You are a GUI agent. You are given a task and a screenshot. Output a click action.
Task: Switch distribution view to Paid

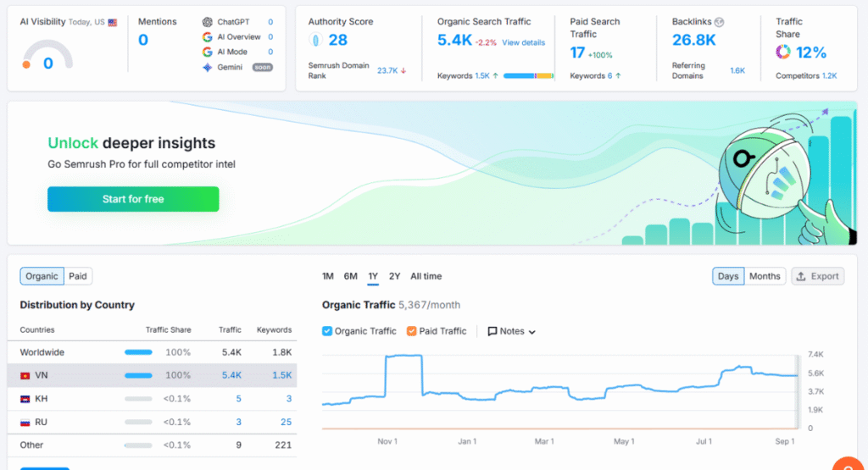pyautogui.click(x=78, y=276)
